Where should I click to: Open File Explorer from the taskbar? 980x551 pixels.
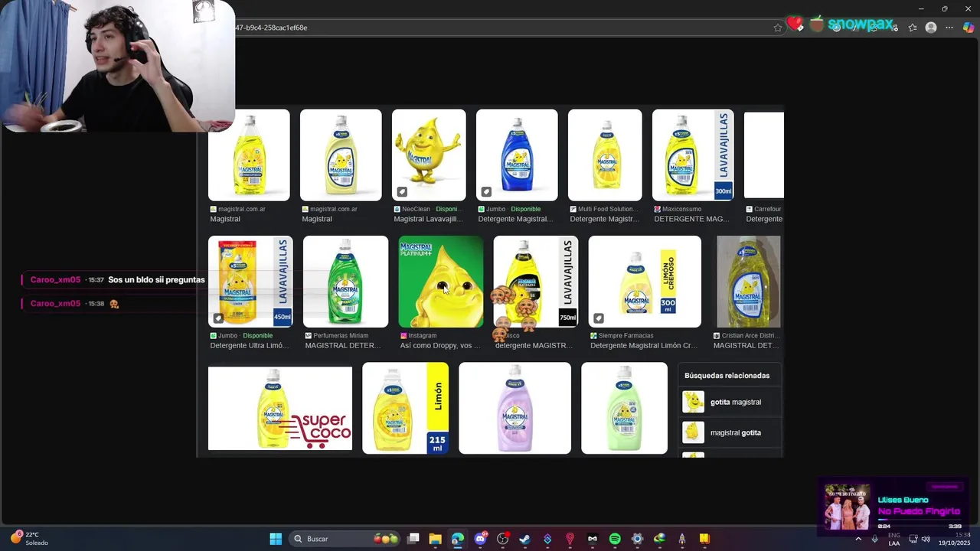pyautogui.click(x=435, y=539)
